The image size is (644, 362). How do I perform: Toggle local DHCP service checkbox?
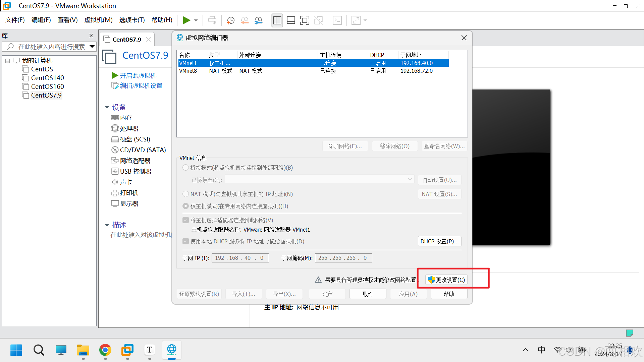(185, 241)
